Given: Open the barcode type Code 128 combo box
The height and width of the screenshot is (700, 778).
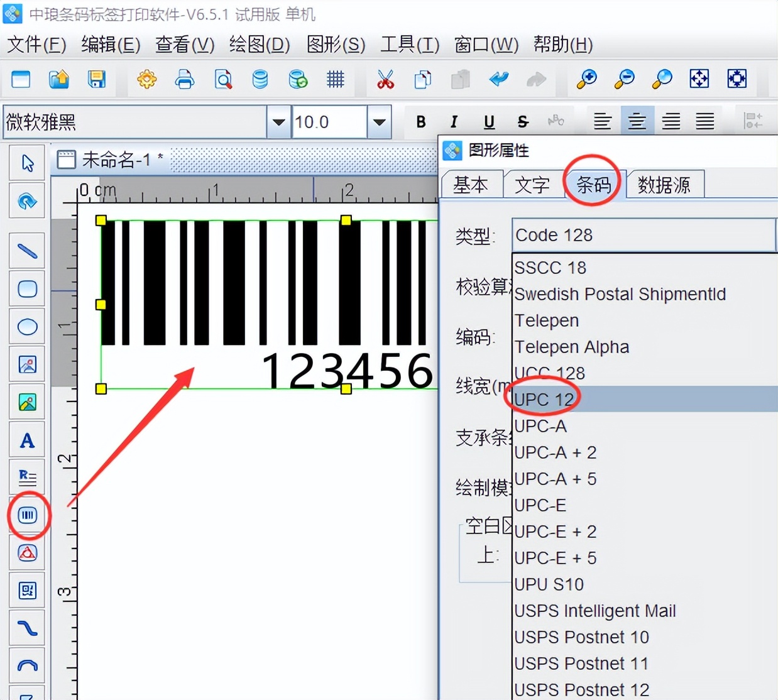Looking at the screenshot, I should point(644,235).
